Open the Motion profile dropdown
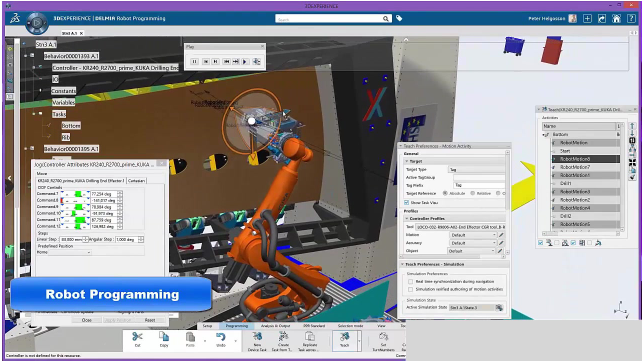Screen dimensions: 644x364 (473, 235)
